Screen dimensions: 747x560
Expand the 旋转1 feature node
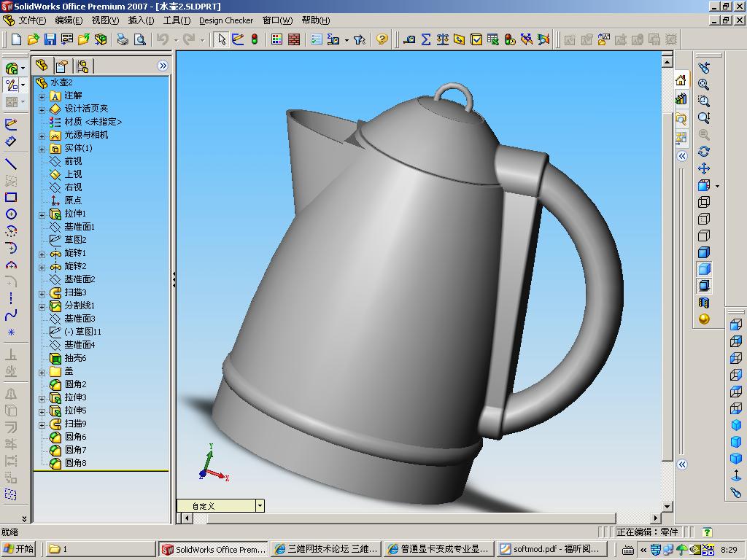[x=42, y=254]
